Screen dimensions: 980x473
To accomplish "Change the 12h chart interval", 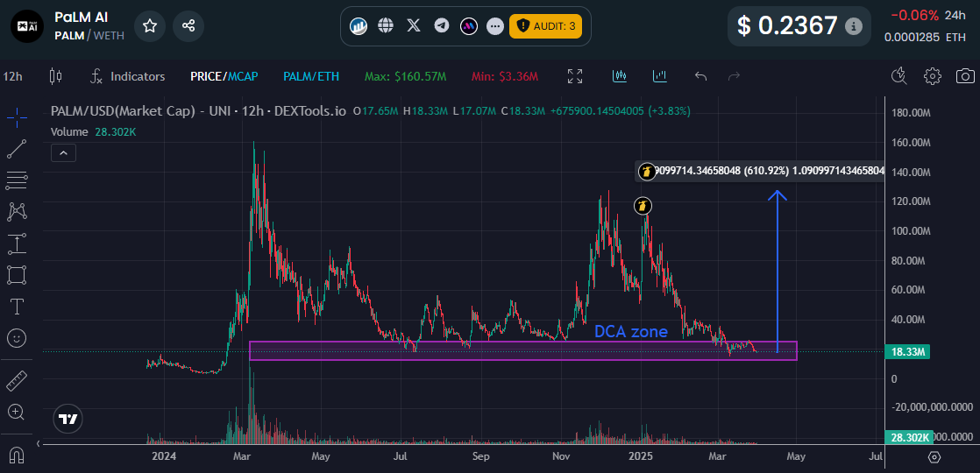I will (13, 76).
